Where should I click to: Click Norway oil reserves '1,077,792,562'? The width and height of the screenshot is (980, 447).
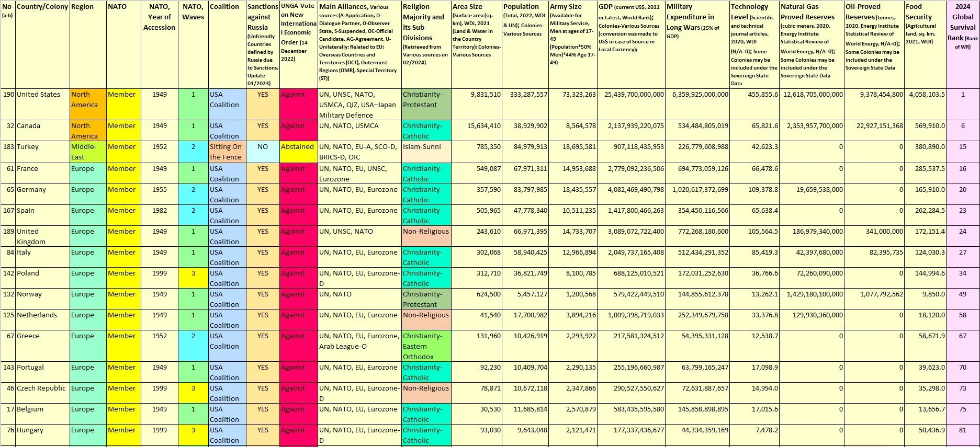[874, 299]
